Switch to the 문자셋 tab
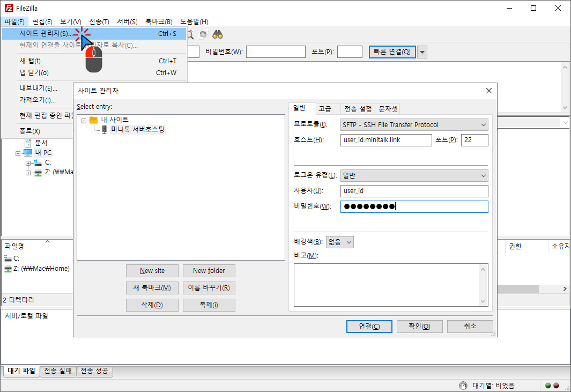Screen dimensions: 571x392 388,109
